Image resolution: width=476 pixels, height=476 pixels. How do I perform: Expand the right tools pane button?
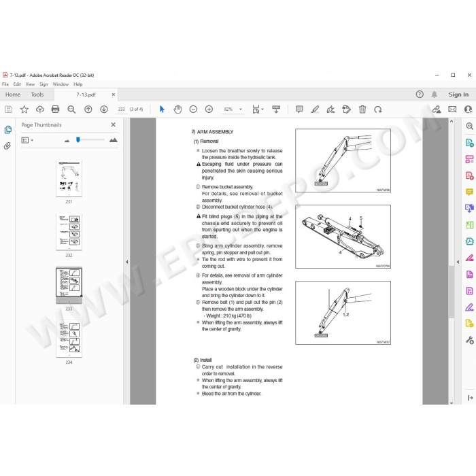[470, 398]
